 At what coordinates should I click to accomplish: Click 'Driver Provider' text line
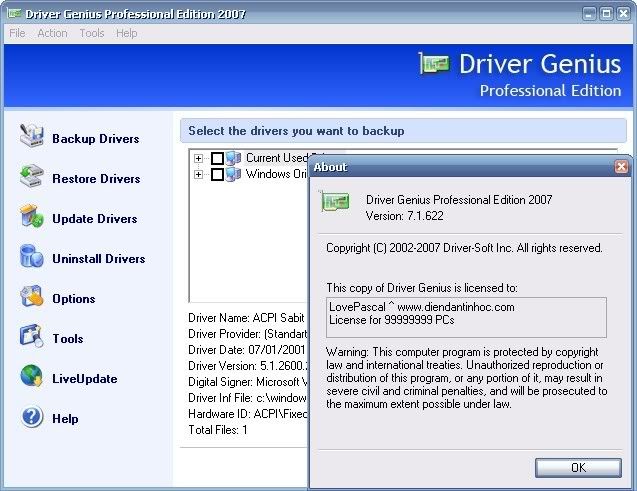(248, 334)
